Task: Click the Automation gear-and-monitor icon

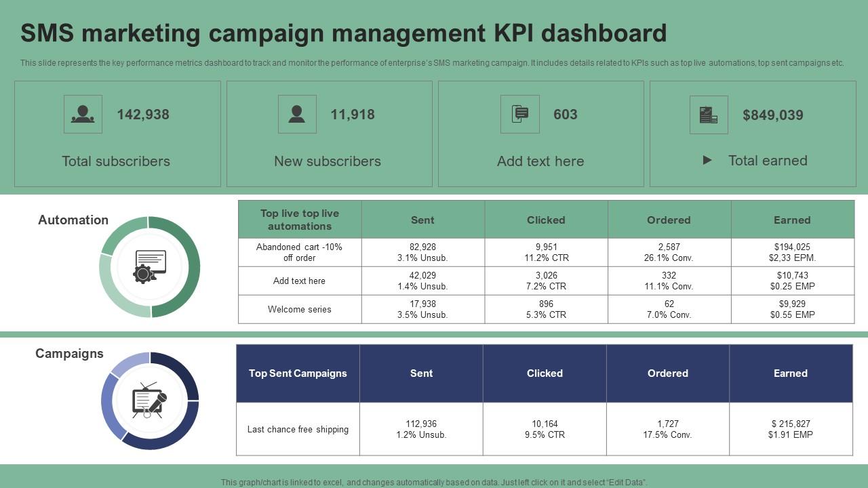Action: click(x=150, y=266)
